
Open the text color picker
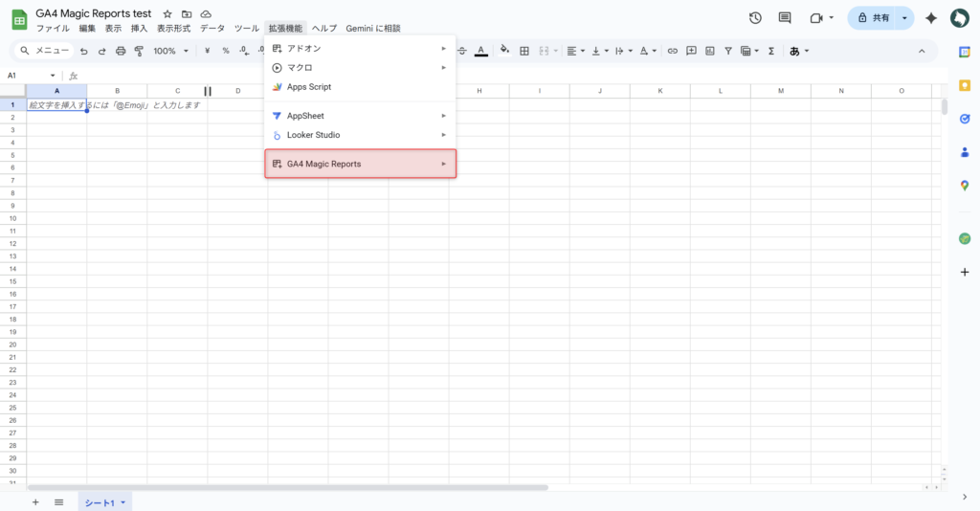coord(480,52)
